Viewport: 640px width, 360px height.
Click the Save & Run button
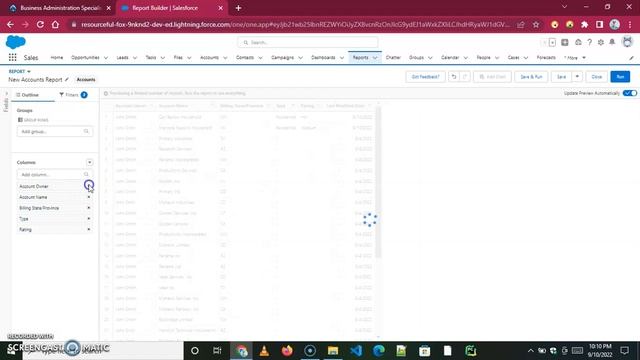point(531,77)
